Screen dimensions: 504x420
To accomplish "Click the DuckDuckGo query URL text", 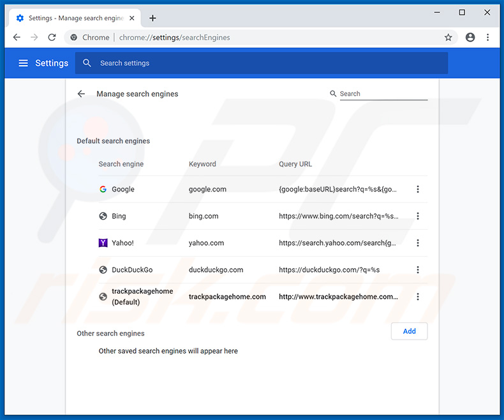I will click(x=329, y=270).
